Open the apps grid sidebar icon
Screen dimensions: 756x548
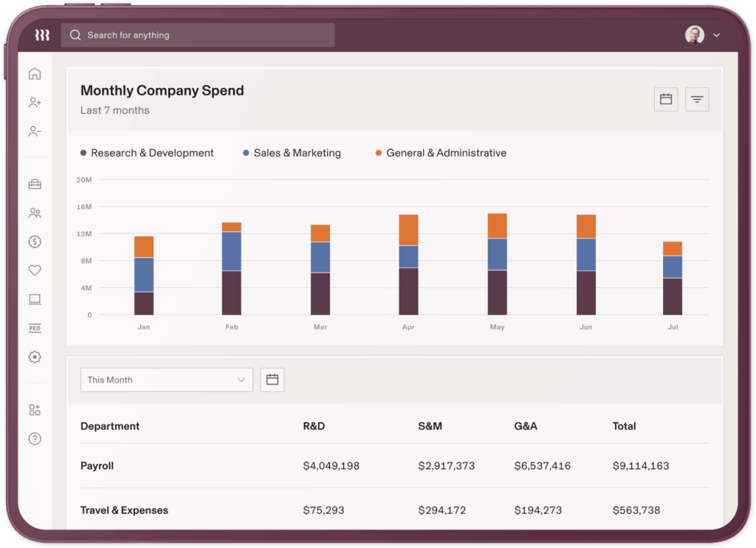tap(34, 409)
